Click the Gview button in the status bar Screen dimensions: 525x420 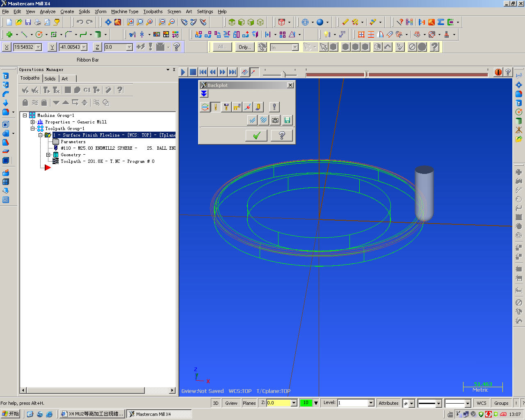tap(231, 403)
